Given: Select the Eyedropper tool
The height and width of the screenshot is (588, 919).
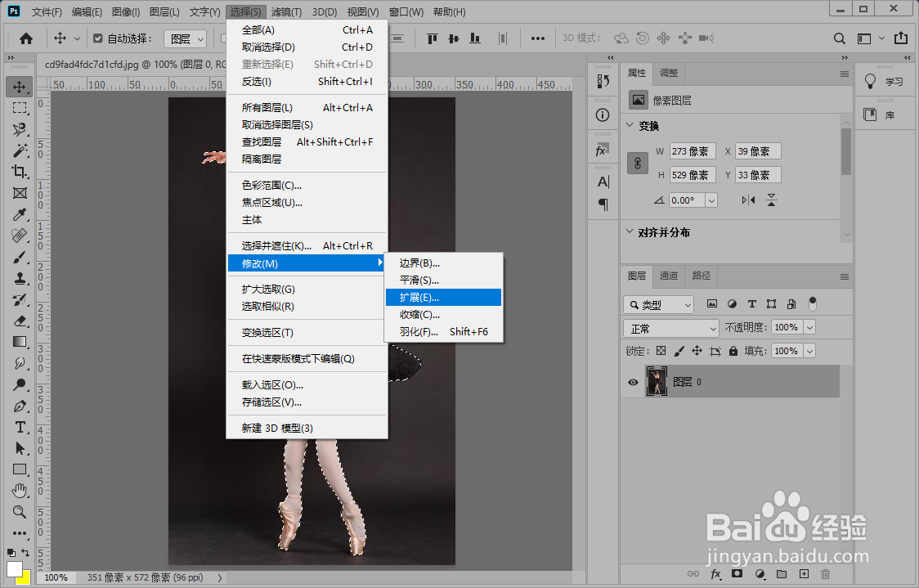Looking at the screenshot, I should coord(20,214).
